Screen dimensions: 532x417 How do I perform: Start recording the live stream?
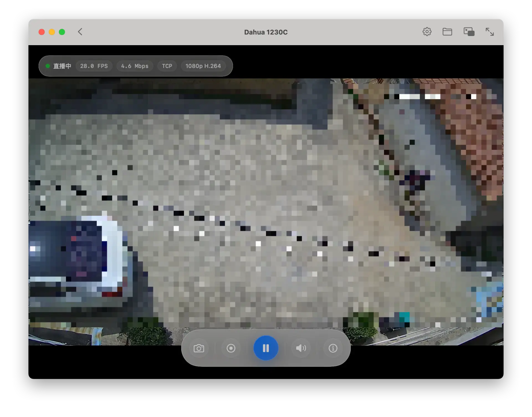231,348
